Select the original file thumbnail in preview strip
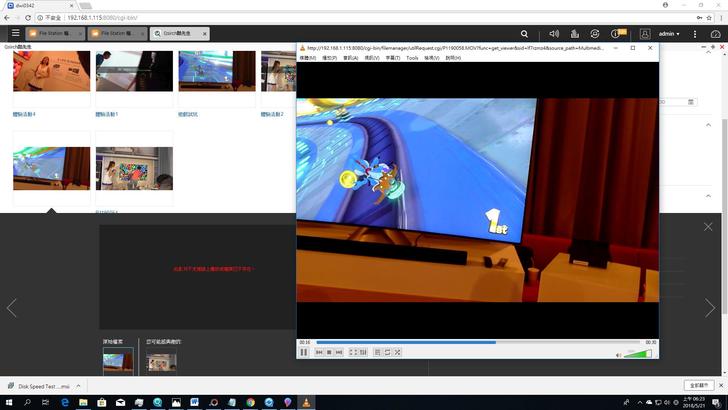Screen dimensions: 728x410 point(117,361)
